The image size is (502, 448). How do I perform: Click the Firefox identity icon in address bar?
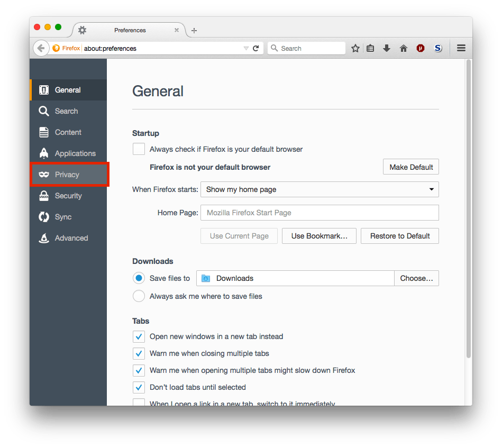coord(56,48)
